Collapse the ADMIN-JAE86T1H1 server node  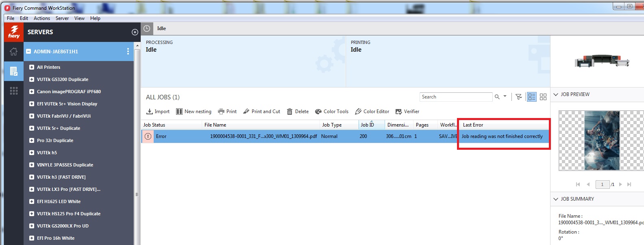[x=28, y=51]
